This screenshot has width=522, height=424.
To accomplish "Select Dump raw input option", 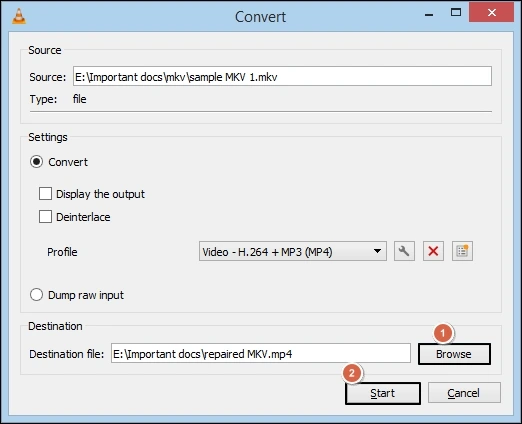I will coord(36,295).
